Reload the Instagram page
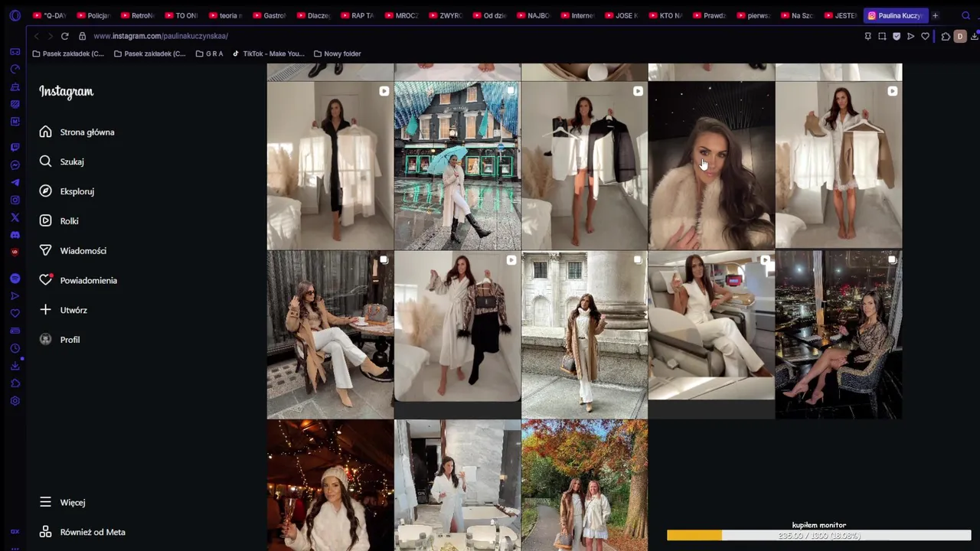Screen dimensions: 980x551 [x=64, y=36]
